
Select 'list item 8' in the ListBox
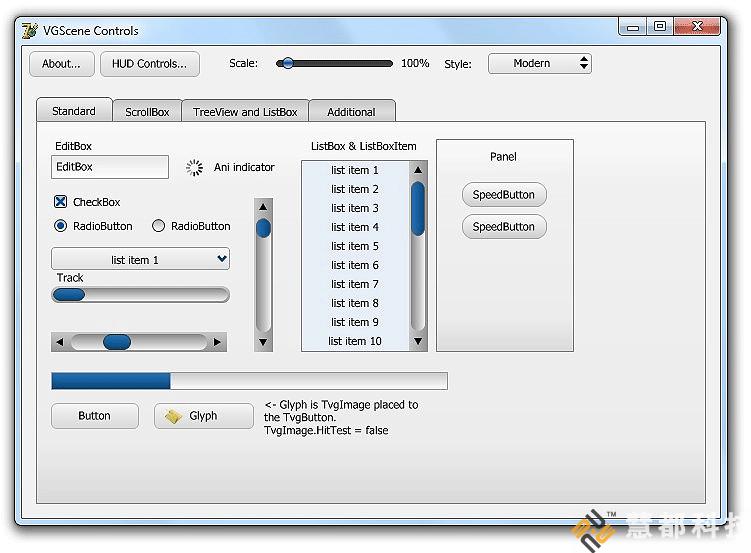click(x=355, y=303)
